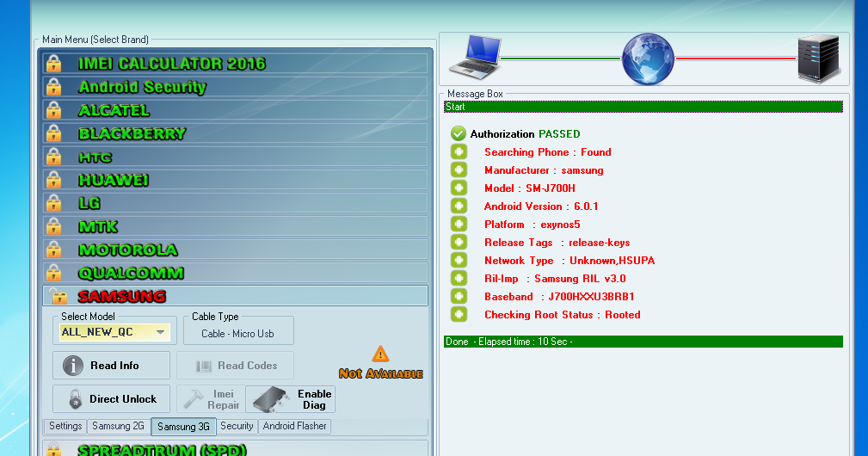
Task: Switch to the Samsung 2G tab
Action: [118, 426]
